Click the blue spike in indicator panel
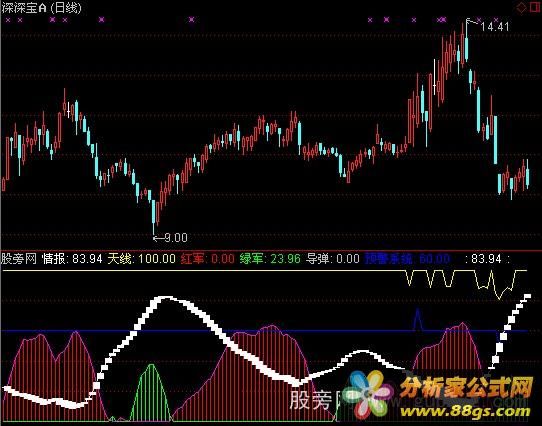The image size is (542, 426). tap(418, 319)
